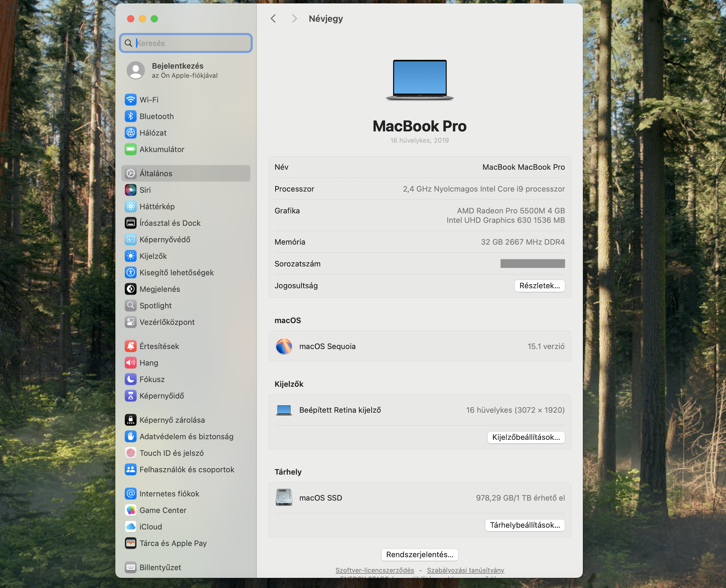Open Tárhelybeállítások... button

coord(525,525)
